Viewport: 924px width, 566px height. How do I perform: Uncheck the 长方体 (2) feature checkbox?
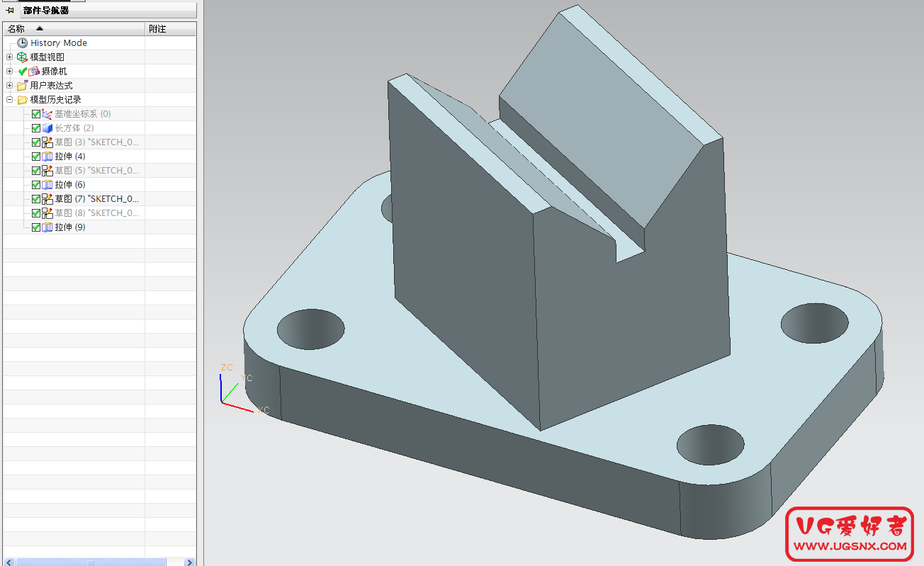pos(36,128)
